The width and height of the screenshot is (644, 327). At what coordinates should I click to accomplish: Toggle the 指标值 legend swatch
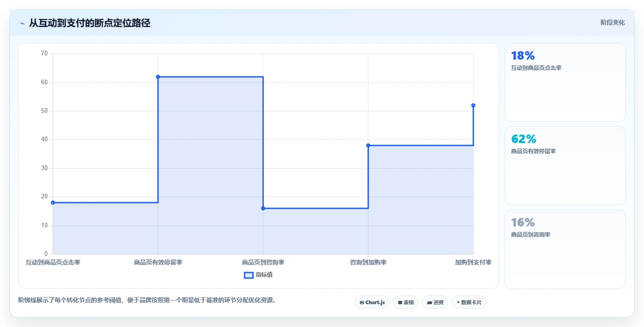click(249, 275)
